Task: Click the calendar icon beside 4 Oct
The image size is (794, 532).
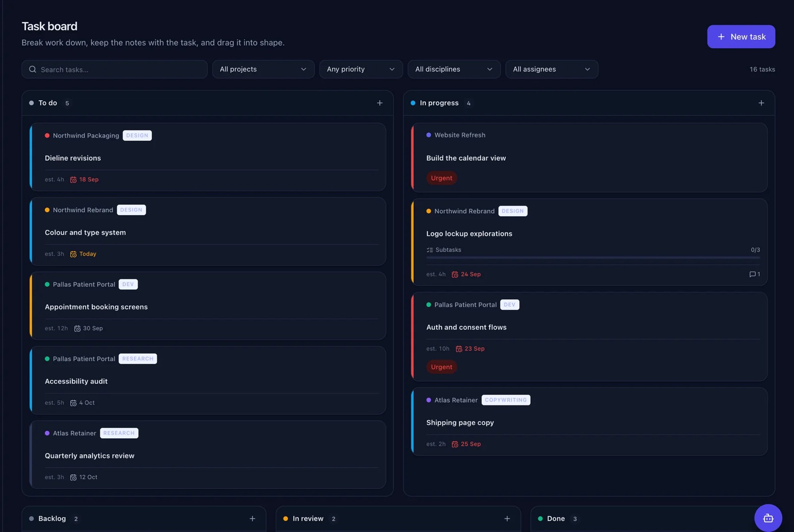Action: click(73, 403)
